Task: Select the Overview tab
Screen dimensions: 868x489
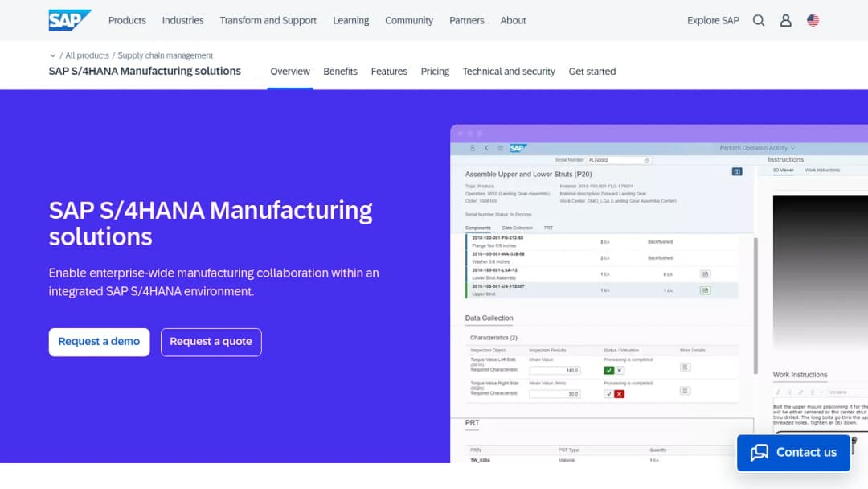Action: coord(290,72)
